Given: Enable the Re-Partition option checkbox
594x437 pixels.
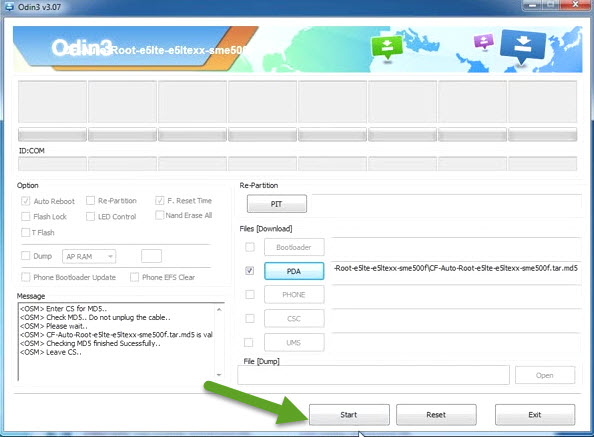Looking at the screenshot, I should [90, 200].
